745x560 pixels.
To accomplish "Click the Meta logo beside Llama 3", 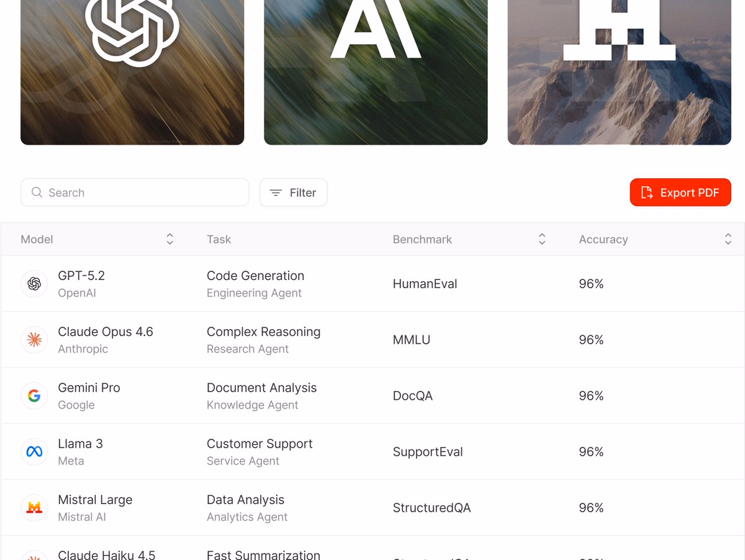I will click(x=34, y=452).
